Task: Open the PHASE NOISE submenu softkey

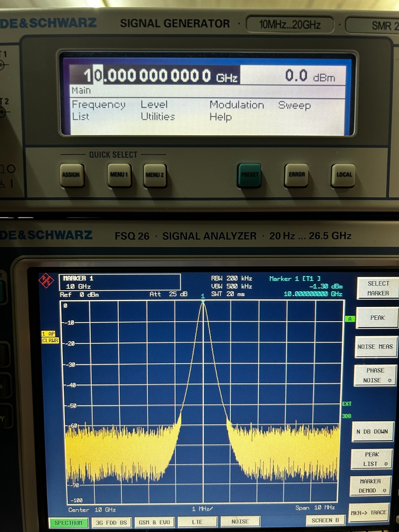Action: tap(375, 375)
